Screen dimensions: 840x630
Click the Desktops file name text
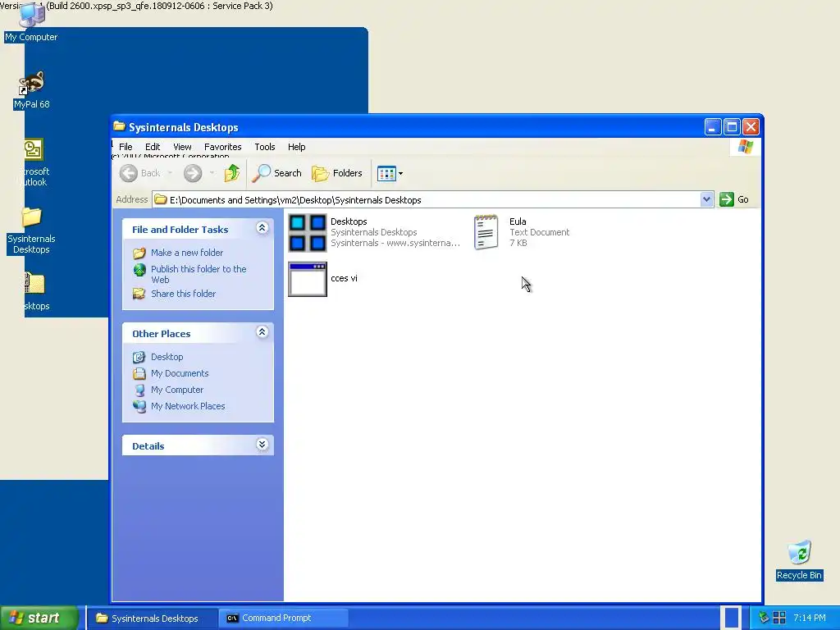(349, 221)
